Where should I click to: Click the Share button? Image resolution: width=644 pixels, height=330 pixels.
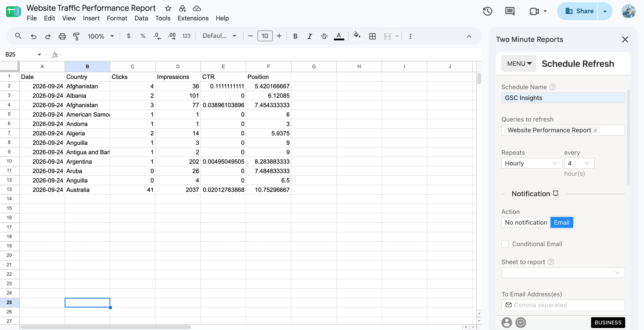point(577,11)
